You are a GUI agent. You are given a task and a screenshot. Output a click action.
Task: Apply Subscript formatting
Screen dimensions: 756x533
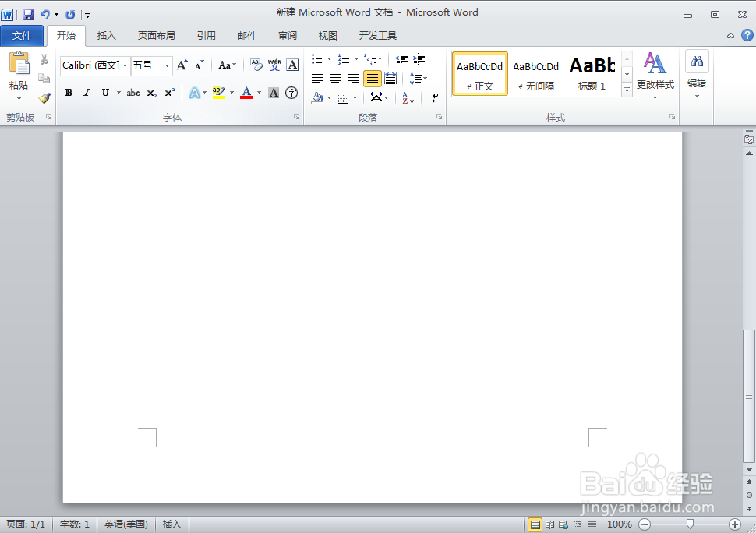click(152, 93)
